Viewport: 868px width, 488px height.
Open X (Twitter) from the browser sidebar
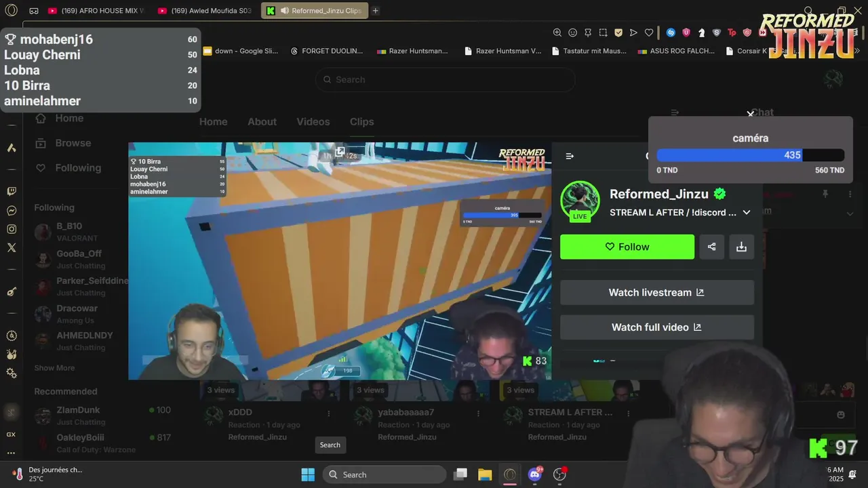[12, 248]
